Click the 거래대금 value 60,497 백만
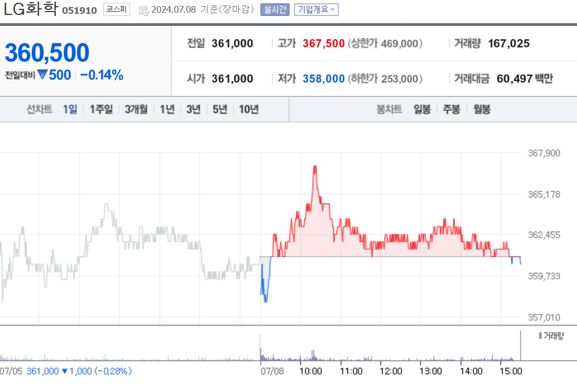 (x=525, y=79)
